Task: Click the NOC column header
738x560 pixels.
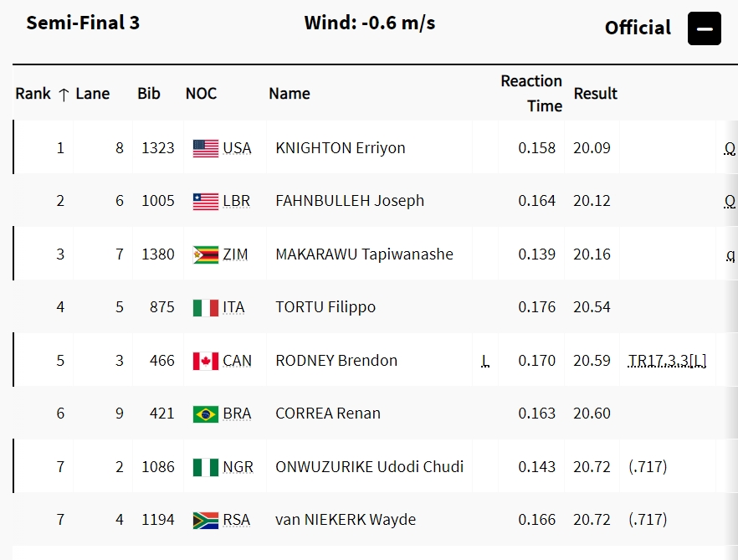Action: (201, 94)
